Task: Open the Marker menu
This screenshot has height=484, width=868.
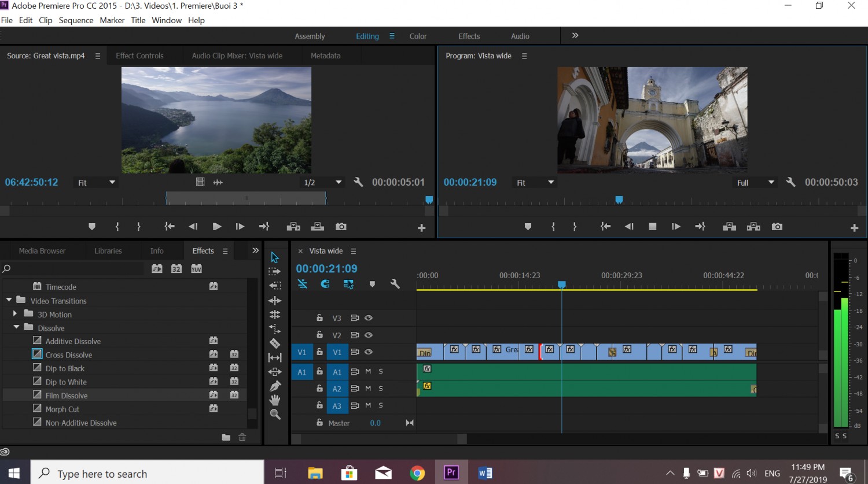Action: [112, 20]
